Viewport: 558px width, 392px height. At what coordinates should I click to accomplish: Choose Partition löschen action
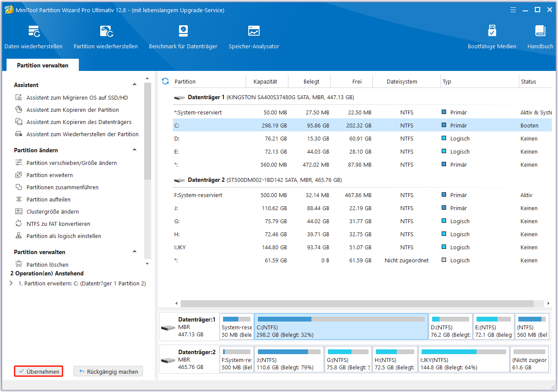42,265
